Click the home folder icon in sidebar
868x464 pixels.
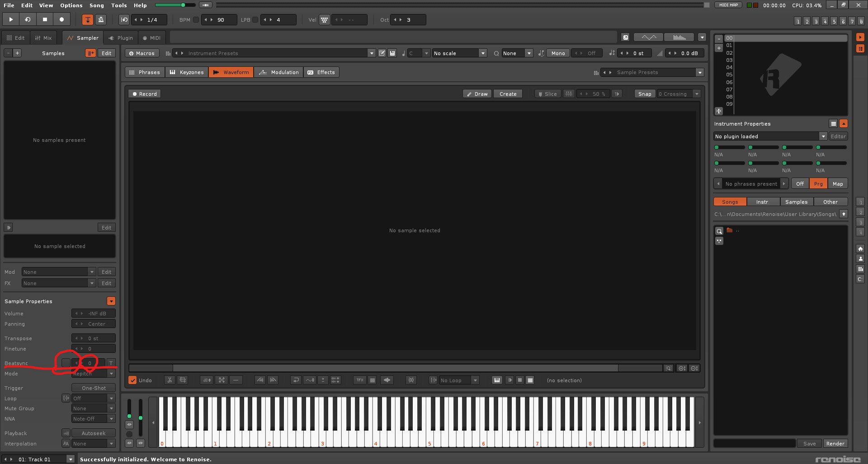(x=860, y=249)
